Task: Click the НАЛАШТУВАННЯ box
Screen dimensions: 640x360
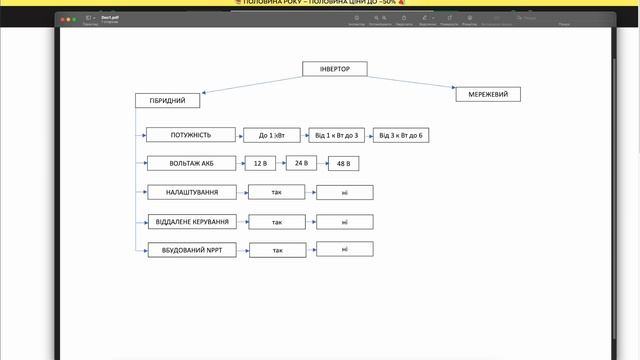Action: click(x=192, y=192)
